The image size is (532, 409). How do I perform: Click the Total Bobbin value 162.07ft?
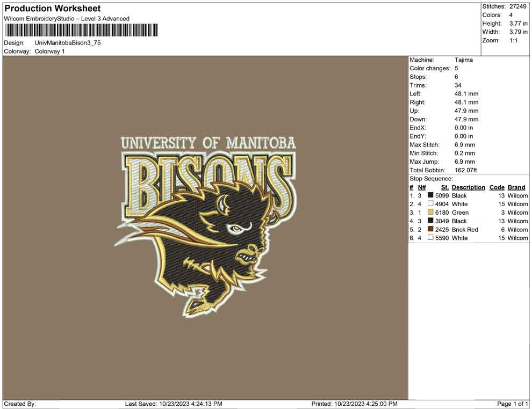[466, 170]
